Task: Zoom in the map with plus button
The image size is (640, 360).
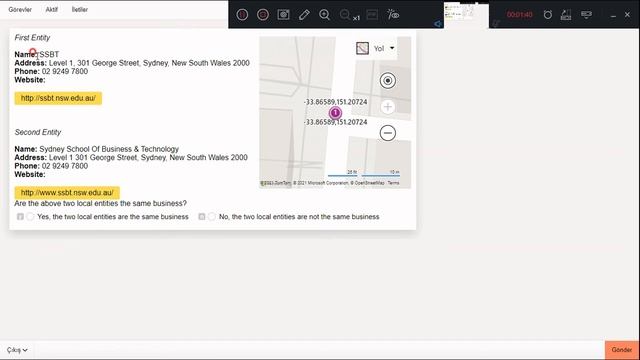Action: click(x=388, y=107)
